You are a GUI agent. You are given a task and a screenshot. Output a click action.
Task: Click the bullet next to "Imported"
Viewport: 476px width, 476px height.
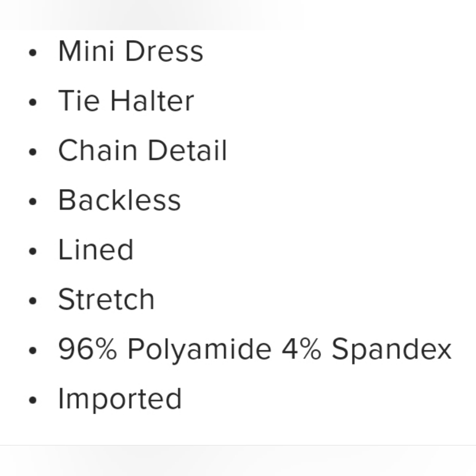coord(32,400)
